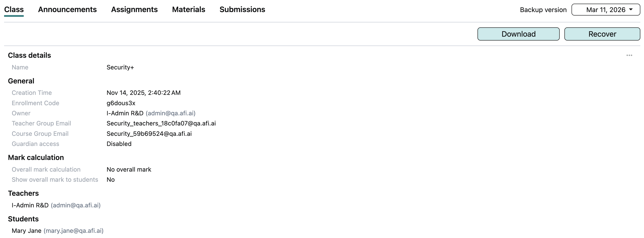Click the Creation Time date value
Viewport: 644px width, 238px height.
coord(143,93)
